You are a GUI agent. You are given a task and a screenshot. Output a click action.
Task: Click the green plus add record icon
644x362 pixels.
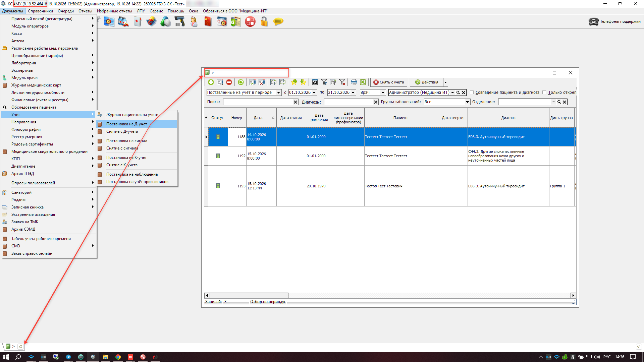pos(211,82)
